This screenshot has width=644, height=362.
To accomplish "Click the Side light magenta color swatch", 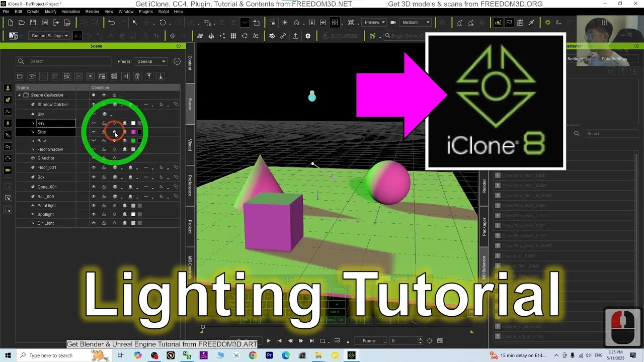I will [133, 132].
